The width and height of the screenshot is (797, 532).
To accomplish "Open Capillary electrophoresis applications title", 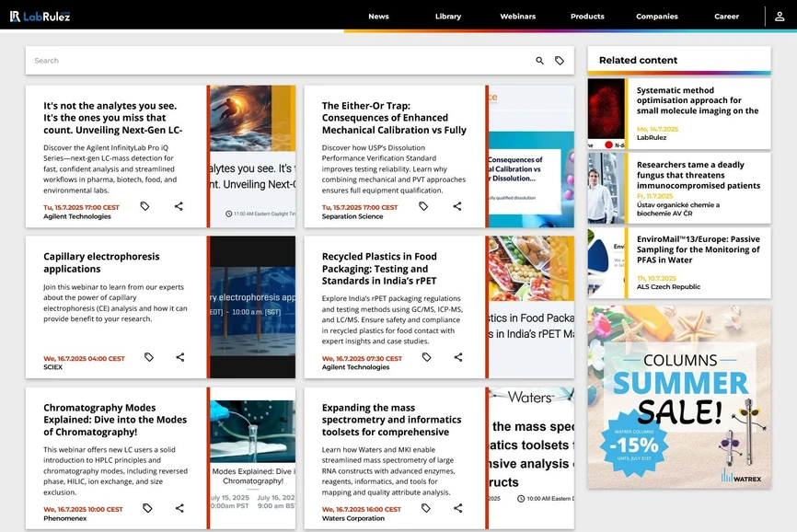I will pos(101,262).
